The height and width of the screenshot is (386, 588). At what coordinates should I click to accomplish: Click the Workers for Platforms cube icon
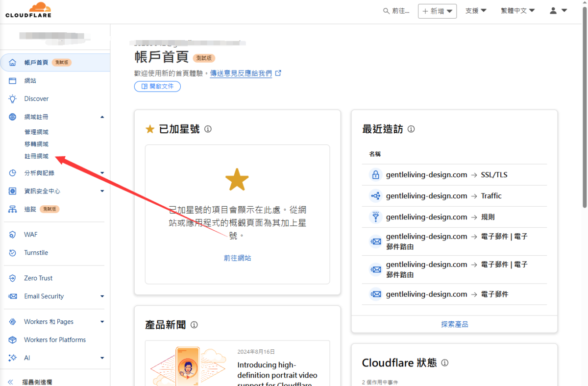pyautogui.click(x=13, y=340)
